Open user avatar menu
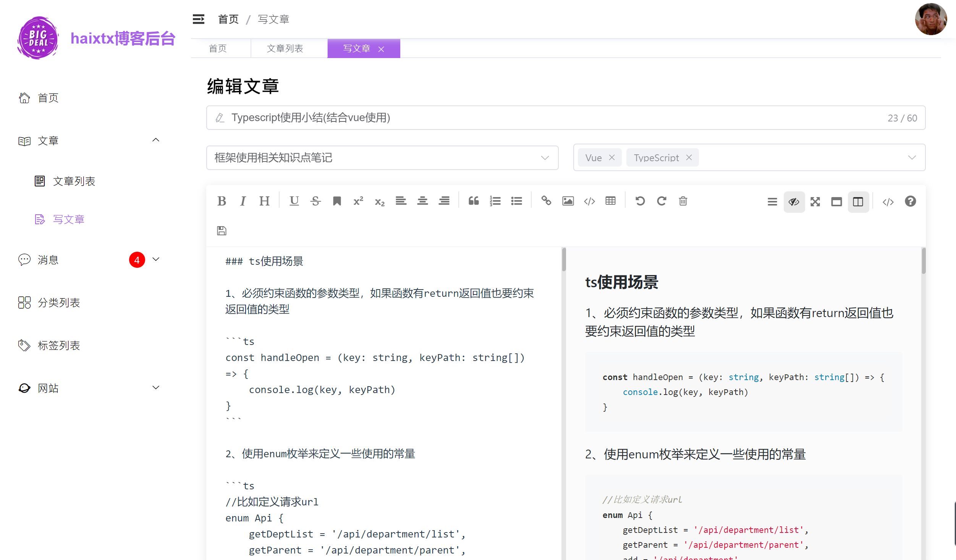956x560 pixels. [x=931, y=19]
